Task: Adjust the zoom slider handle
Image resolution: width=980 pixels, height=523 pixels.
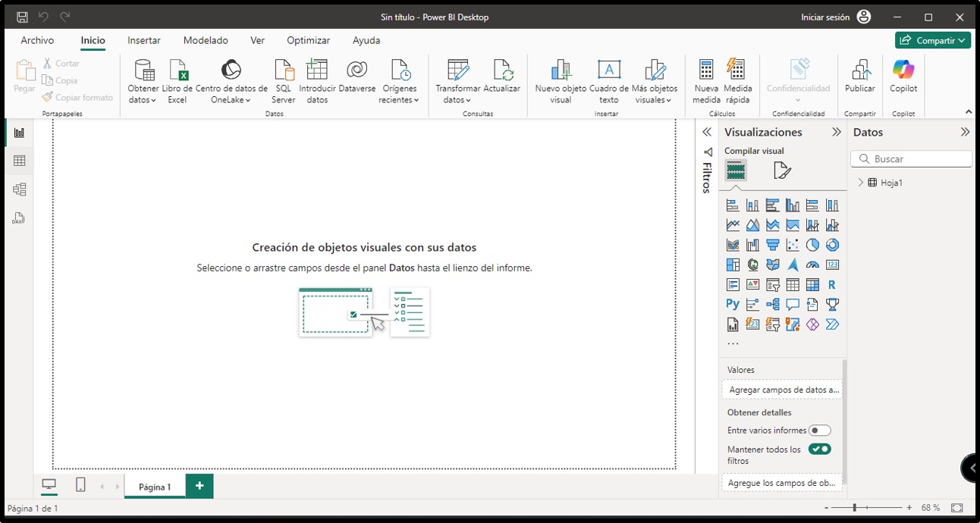Action: click(854, 507)
